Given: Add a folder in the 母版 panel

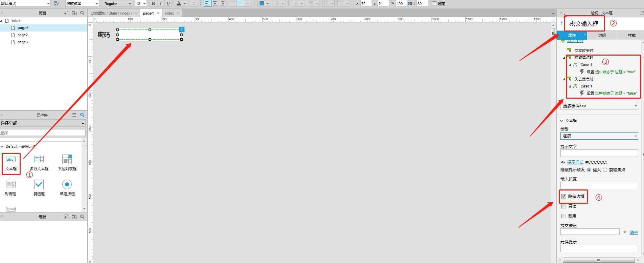Looking at the screenshot, I should tap(74, 217).
